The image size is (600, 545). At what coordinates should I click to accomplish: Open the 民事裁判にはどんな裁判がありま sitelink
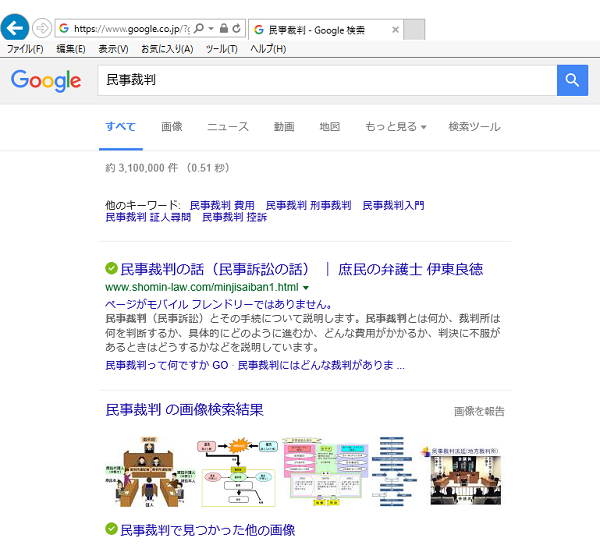click(x=321, y=366)
